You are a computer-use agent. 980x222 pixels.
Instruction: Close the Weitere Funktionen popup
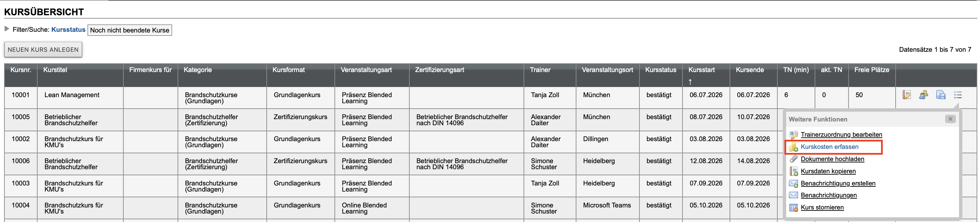(x=950, y=119)
